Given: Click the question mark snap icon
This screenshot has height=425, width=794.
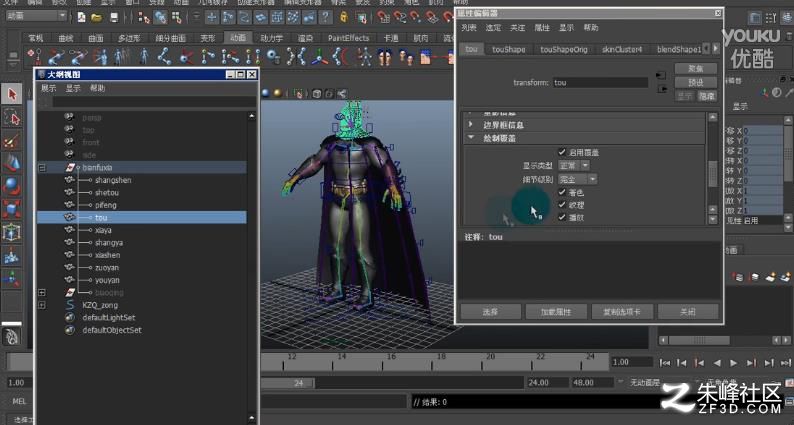Looking at the screenshot, I should (325, 17).
